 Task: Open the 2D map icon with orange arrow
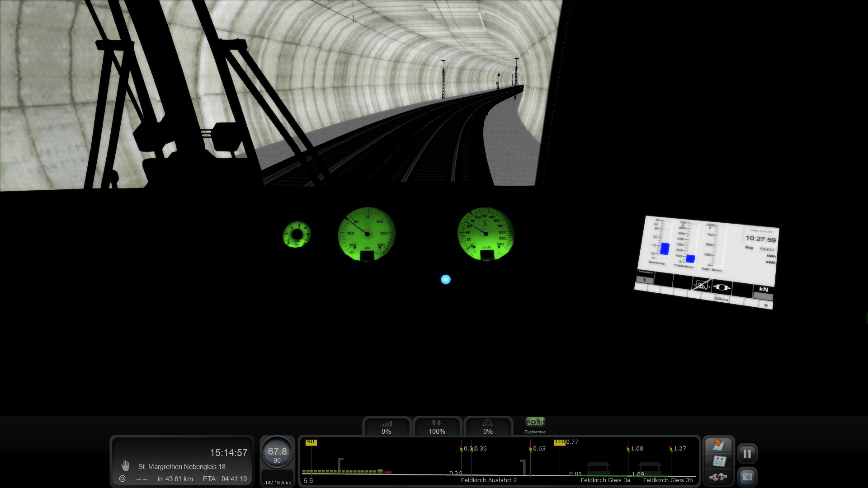pyautogui.click(x=718, y=445)
